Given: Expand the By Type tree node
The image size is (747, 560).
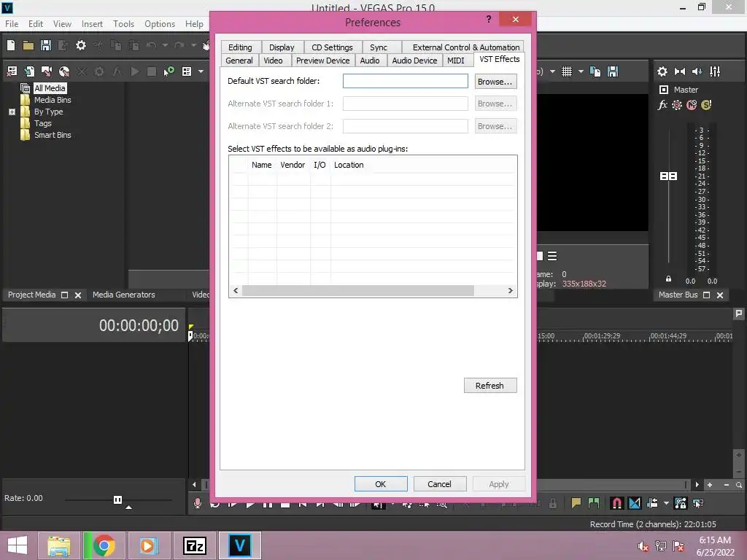Looking at the screenshot, I should 12,112.
